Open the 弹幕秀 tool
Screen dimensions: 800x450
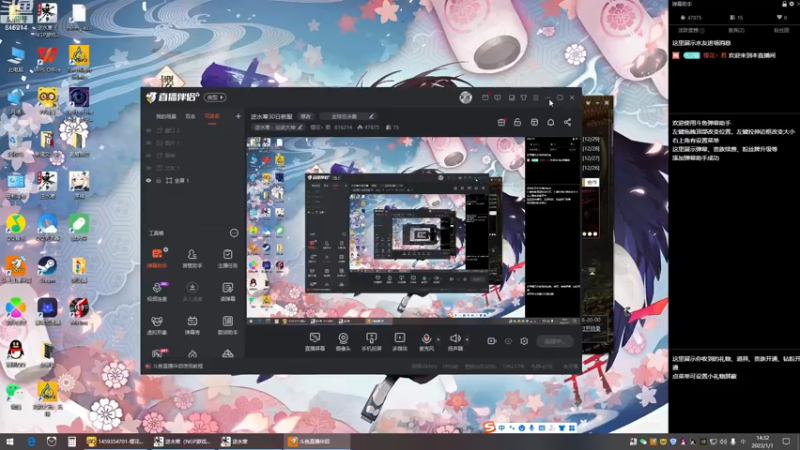click(x=192, y=325)
